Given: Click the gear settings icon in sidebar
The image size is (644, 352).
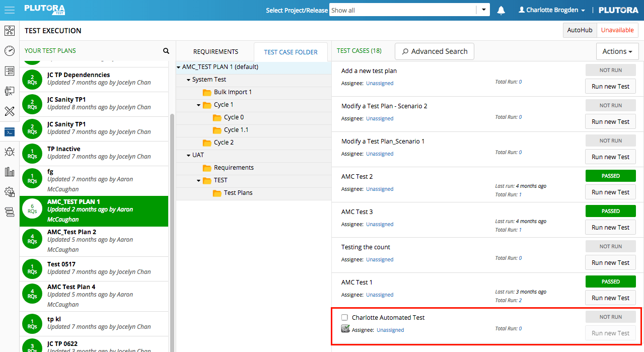Looking at the screenshot, I should pos(9,192).
